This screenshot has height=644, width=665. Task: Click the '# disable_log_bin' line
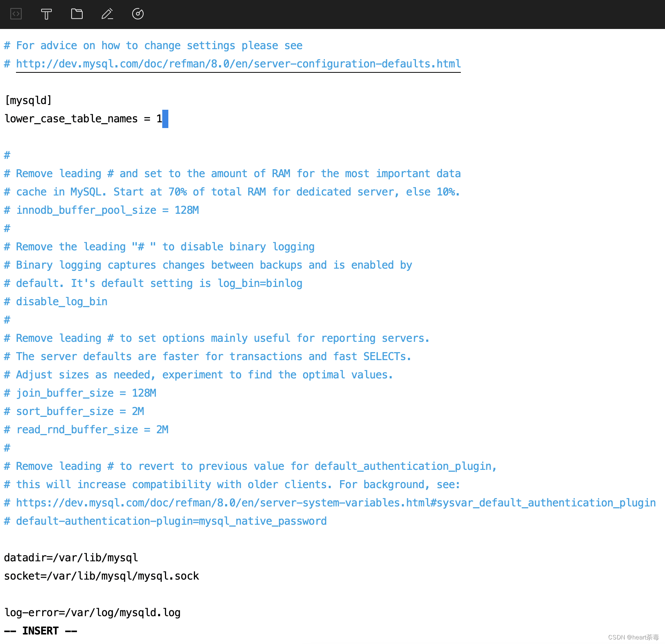pyautogui.click(x=56, y=301)
